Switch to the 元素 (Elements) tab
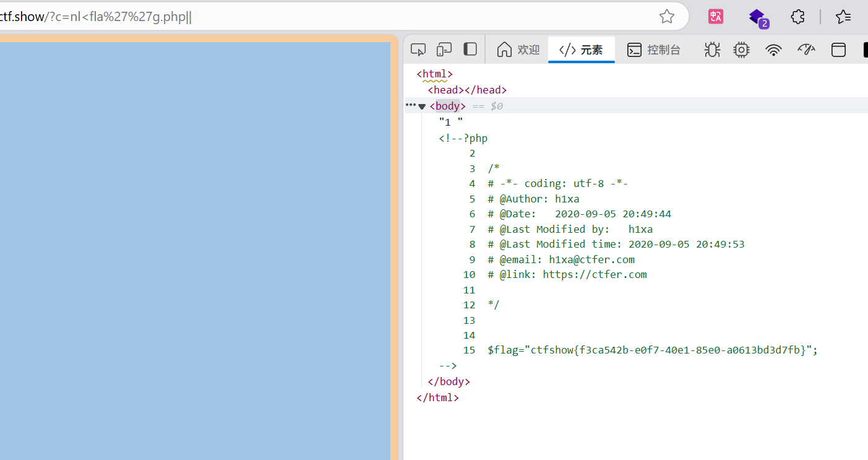This screenshot has height=460, width=868. [x=581, y=50]
